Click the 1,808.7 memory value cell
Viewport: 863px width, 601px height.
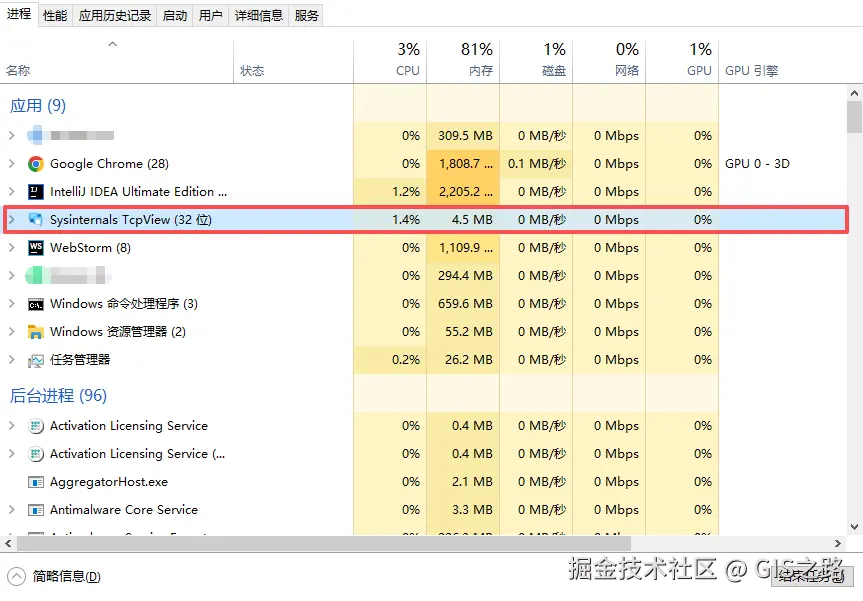(x=463, y=164)
